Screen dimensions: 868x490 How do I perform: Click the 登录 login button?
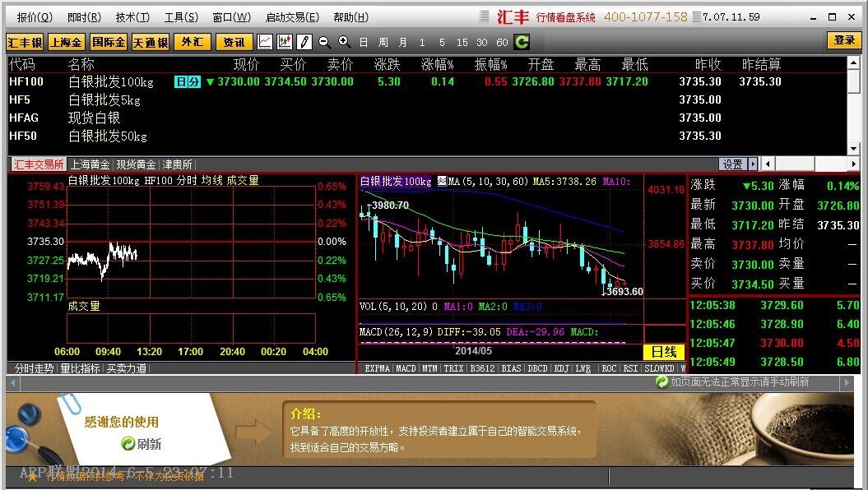[x=844, y=39]
